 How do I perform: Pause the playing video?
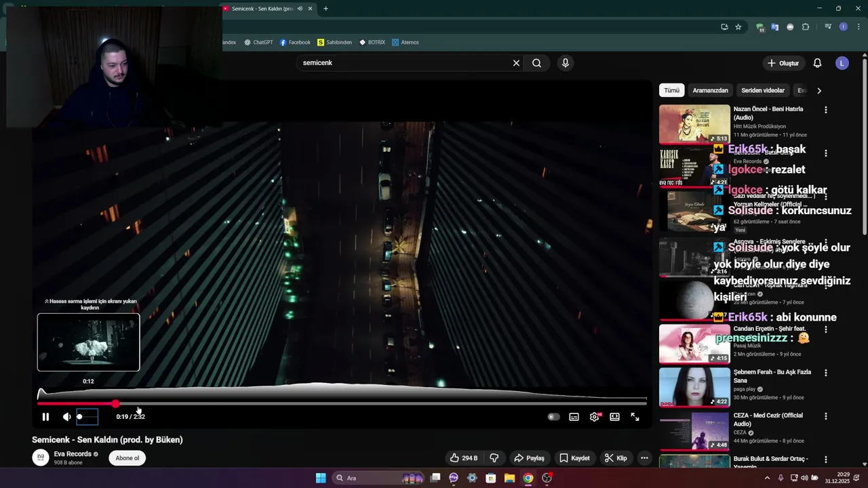point(45,417)
